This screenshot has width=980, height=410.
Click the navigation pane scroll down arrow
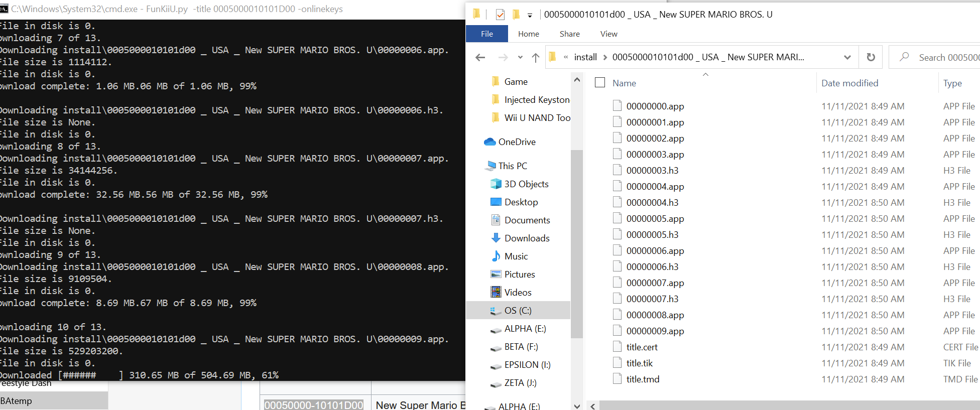click(577, 405)
